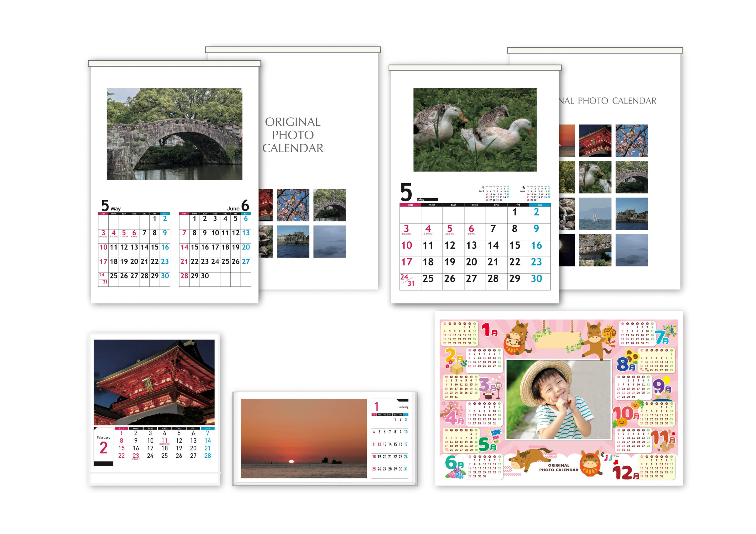The image size is (756, 534).
Task: Click the 1月 label on pink calendar
Action: click(x=490, y=330)
